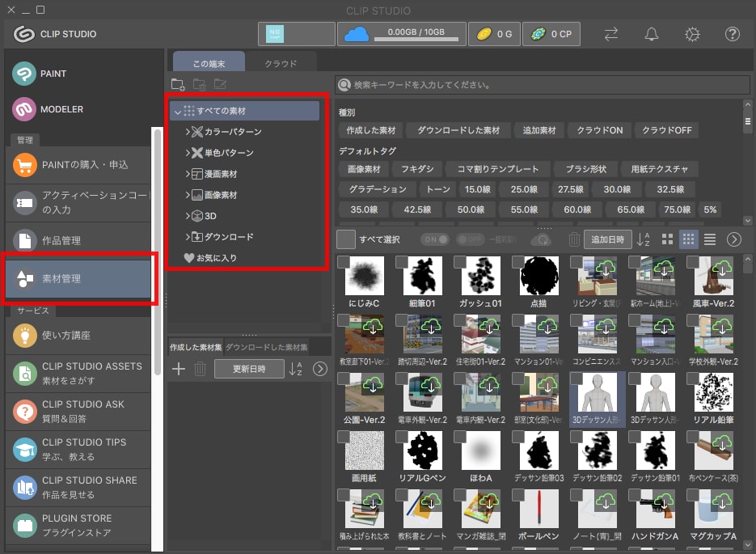Image resolution: width=756 pixels, height=554 pixels.
Task: Check the 点描 material checkbox
Action: [x=518, y=262]
